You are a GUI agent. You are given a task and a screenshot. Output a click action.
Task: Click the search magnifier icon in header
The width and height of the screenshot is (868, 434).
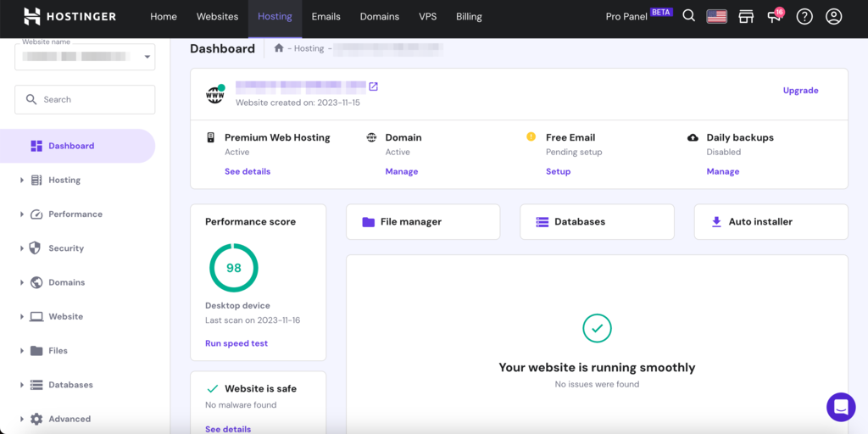tap(689, 16)
